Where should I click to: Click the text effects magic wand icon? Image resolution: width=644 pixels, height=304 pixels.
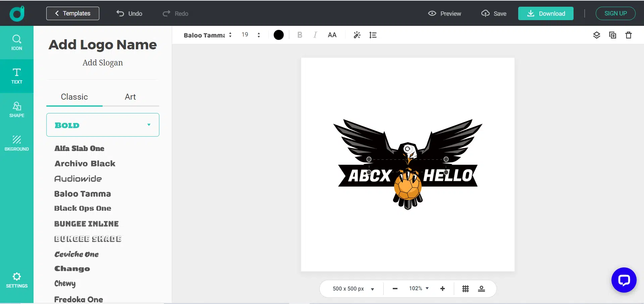click(357, 35)
